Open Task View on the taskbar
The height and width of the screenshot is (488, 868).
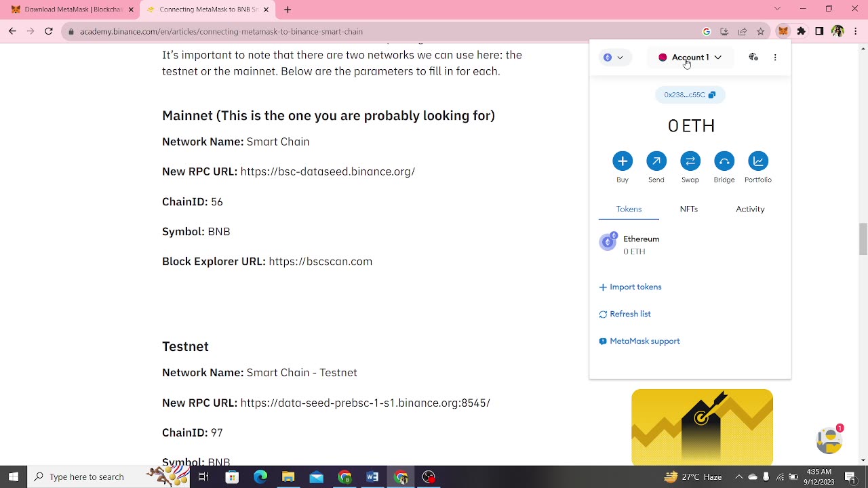pos(203,476)
